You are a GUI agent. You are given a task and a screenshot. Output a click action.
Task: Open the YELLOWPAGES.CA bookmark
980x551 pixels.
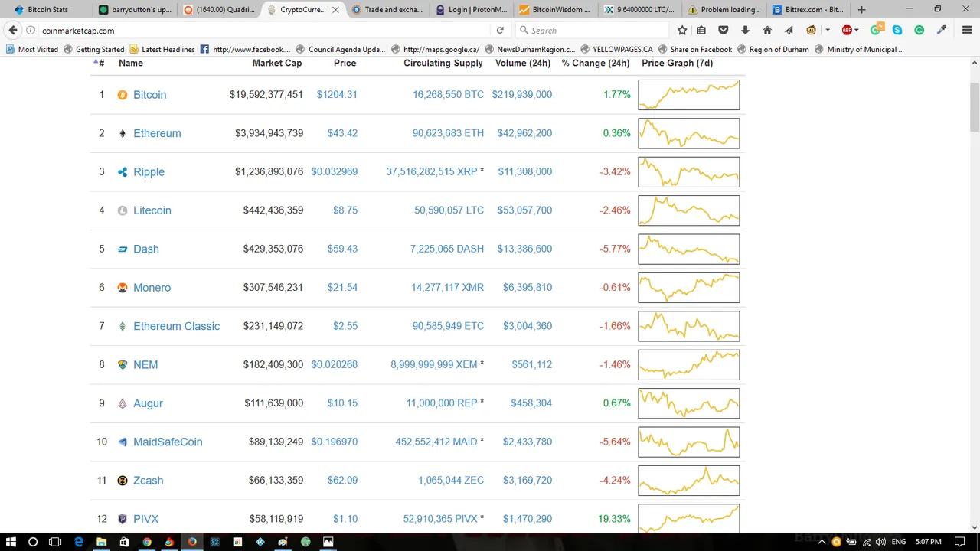coord(616,49)
